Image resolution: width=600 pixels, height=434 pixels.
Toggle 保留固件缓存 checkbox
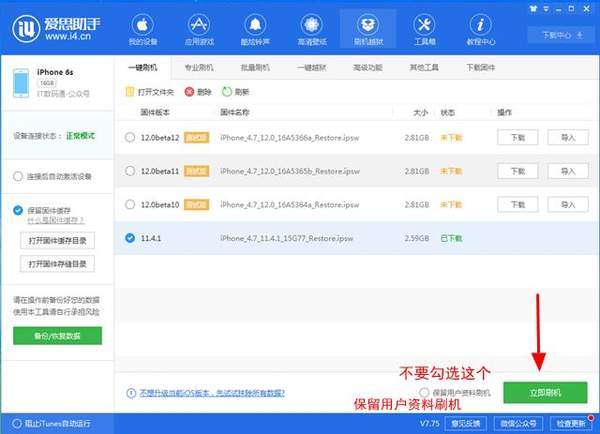coord(18,210)
